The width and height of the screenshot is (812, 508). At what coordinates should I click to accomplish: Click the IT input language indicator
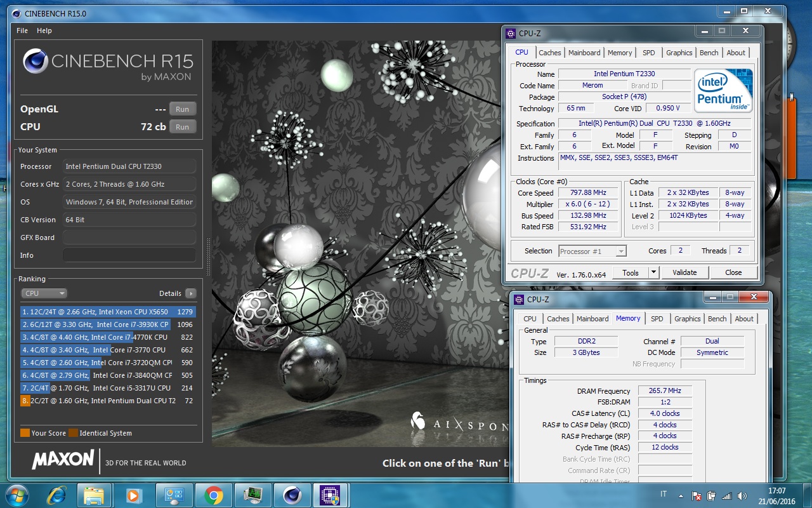664,495
